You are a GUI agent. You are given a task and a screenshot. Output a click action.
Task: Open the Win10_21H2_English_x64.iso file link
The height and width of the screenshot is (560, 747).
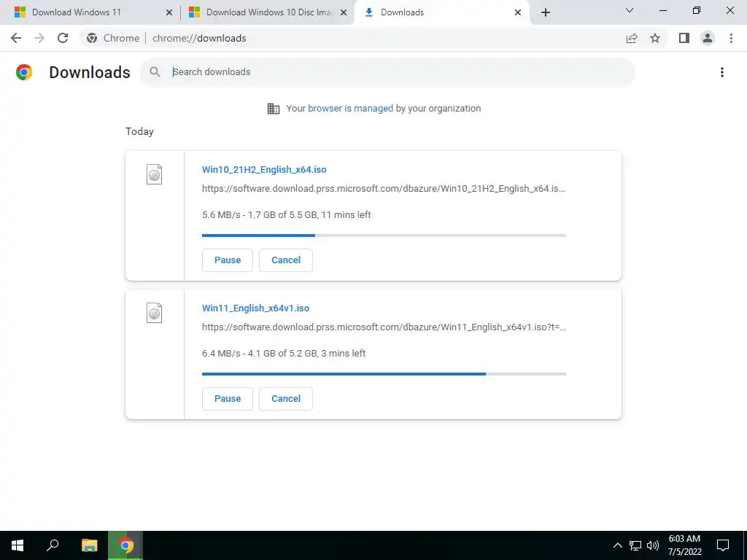point(264,169)
